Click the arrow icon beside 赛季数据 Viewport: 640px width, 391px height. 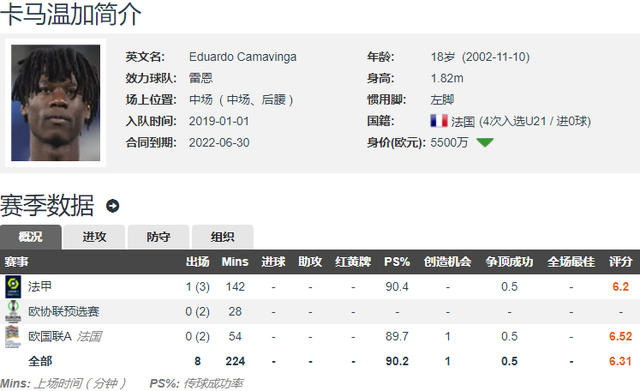[x=113, y=206]
